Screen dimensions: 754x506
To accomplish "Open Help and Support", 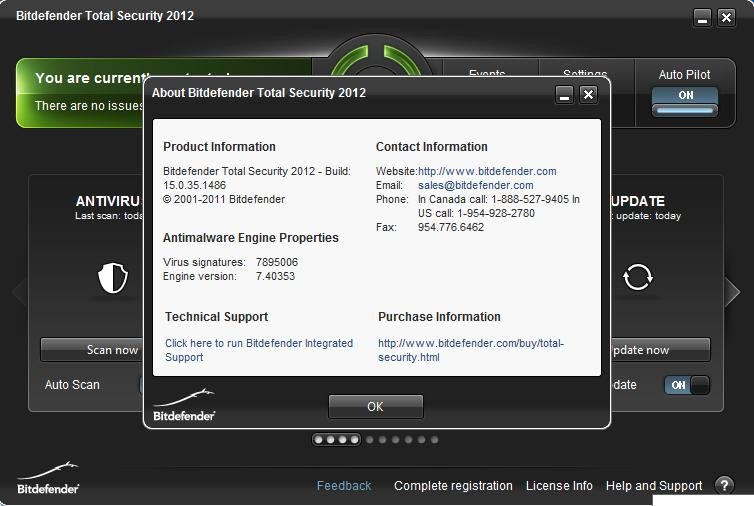I will pyautogui.click(x=654, y=486).
